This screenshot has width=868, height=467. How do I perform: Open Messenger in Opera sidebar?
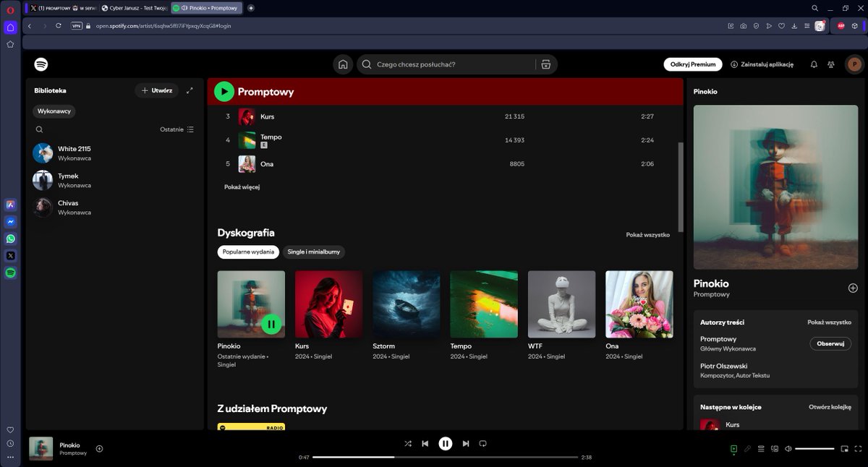click(10, 222)
